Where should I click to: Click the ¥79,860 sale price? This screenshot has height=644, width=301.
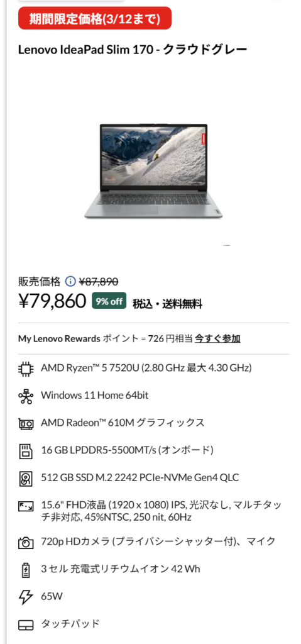[x=52, y=301]
